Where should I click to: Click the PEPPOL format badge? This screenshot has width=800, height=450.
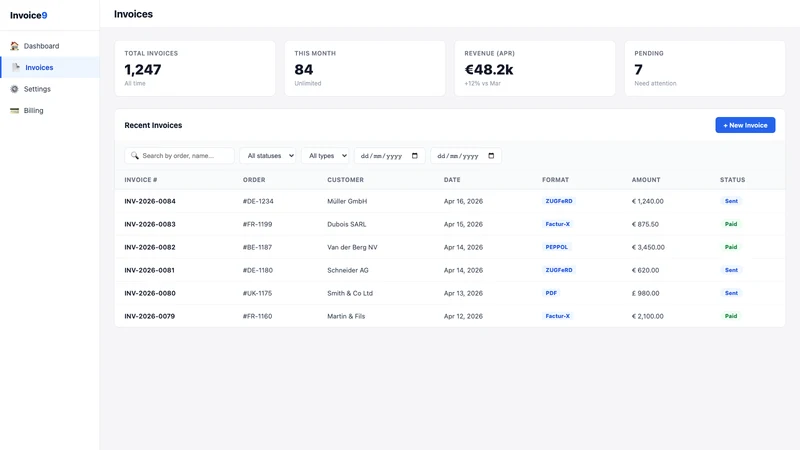pyautogui.click(x=557, y=247)
